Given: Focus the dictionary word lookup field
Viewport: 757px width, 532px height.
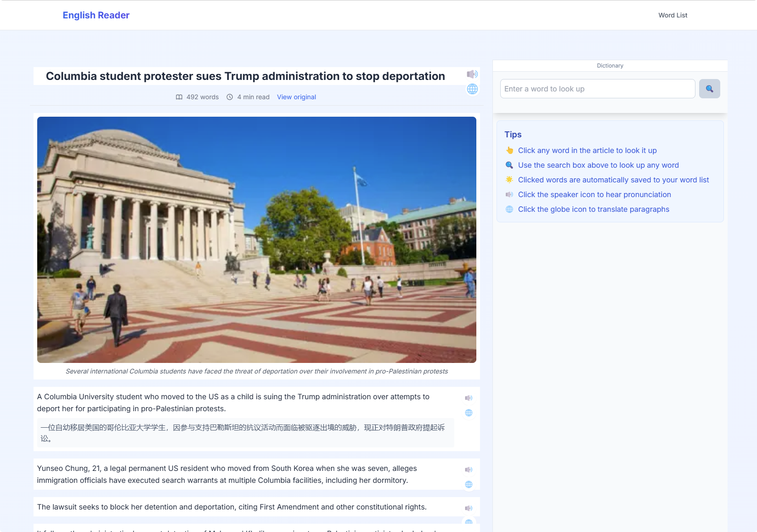Looking at the screenshot, I should (x=597, y=89).
